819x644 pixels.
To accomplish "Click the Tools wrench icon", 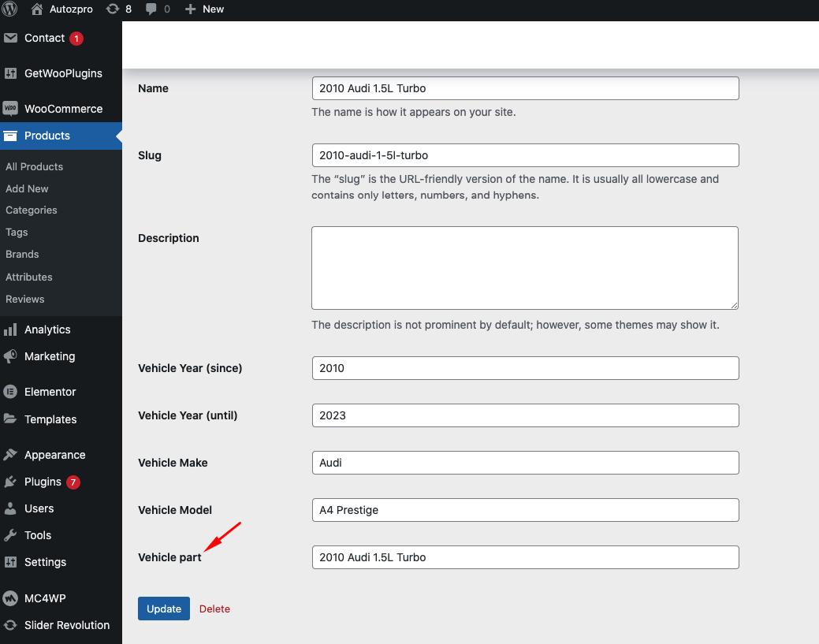I will tap(10, 535).
